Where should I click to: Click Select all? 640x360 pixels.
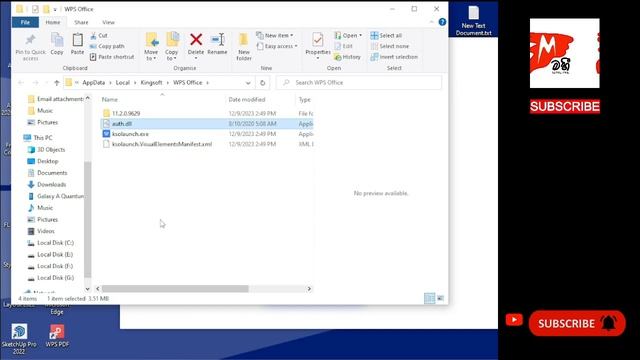[x=386, y=36]
